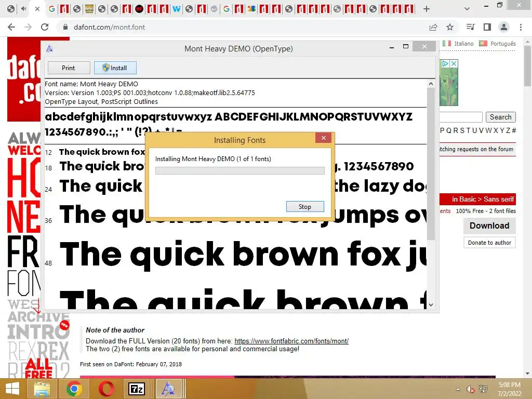This screenshot has width=532, height=399.
Task: Open the Windows Start menu
Action: [12, 389]
